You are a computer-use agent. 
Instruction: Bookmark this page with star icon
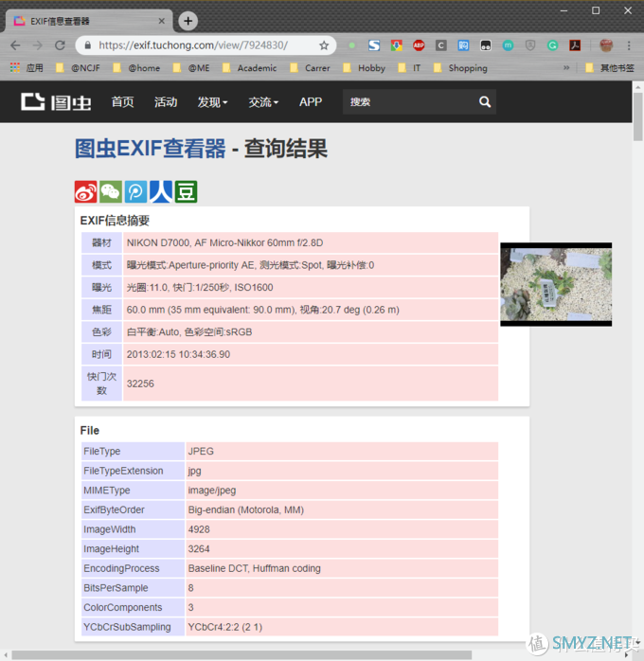pyautogui.click(x=324, y=45)
